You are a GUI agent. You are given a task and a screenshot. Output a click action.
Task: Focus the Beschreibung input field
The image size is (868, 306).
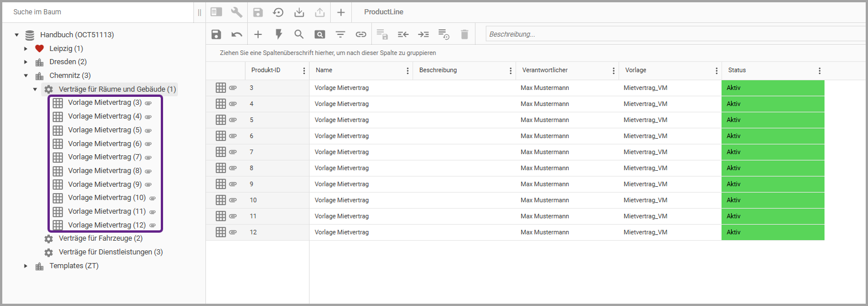point(675,34)
